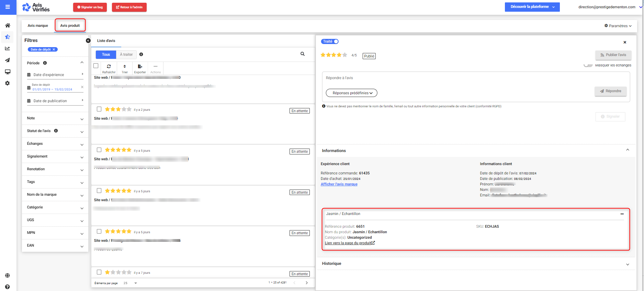Click the paper plane sidebar icon
644x291 pixels.
[x=8, y=60]
